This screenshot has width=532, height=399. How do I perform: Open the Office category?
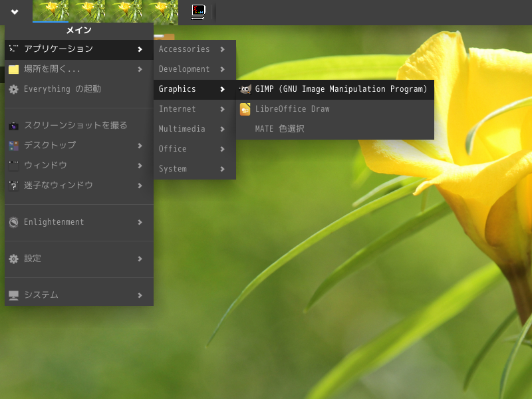(x=195, y=149)
